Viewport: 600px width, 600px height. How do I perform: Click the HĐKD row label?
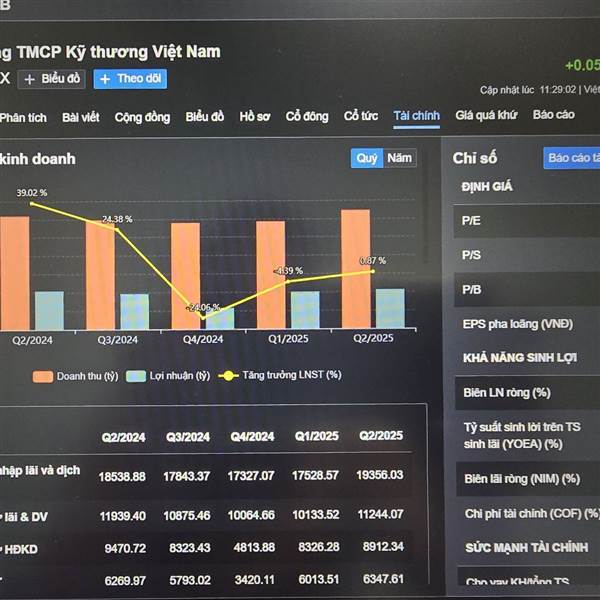pyautogui.click(x=19, y=549)
